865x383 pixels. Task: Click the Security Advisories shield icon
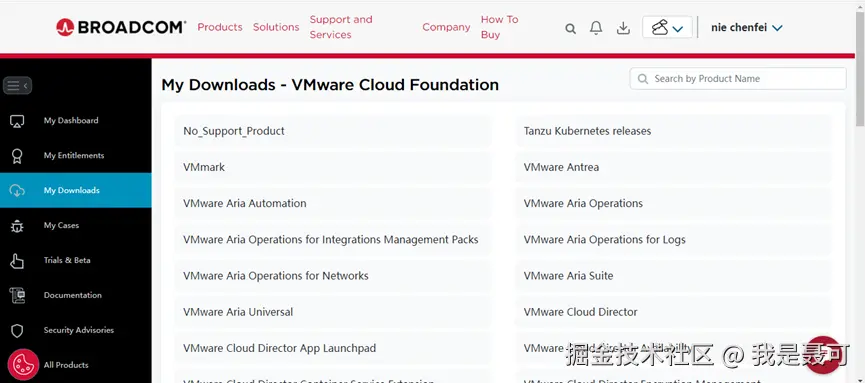pyautogui.click(x=17, y=331)
